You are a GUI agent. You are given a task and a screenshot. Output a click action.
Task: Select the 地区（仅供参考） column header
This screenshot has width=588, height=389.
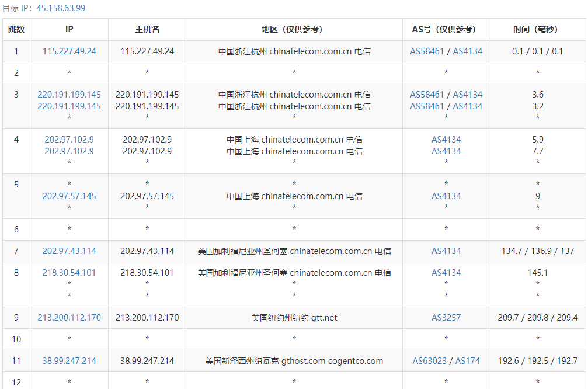[x=294, y=29]
